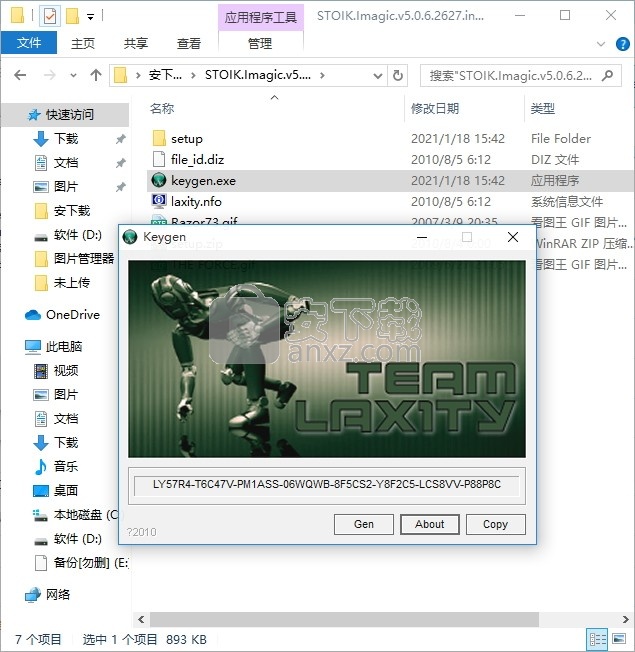Unpin 图片 using its pin icon

121,187
